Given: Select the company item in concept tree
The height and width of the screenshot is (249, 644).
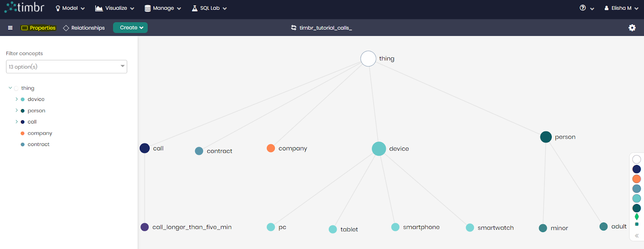Looking at the screenshot, I should click(40, 133).
